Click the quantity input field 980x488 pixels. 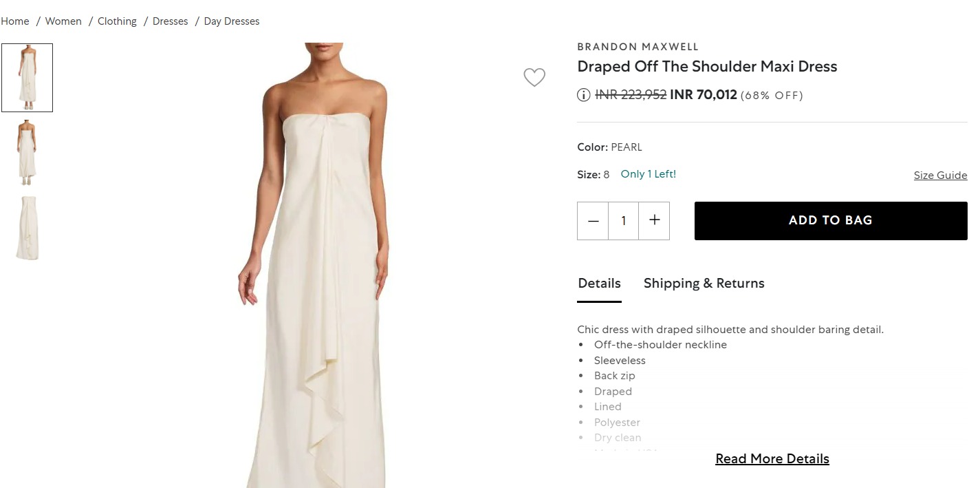click(623, 220)
